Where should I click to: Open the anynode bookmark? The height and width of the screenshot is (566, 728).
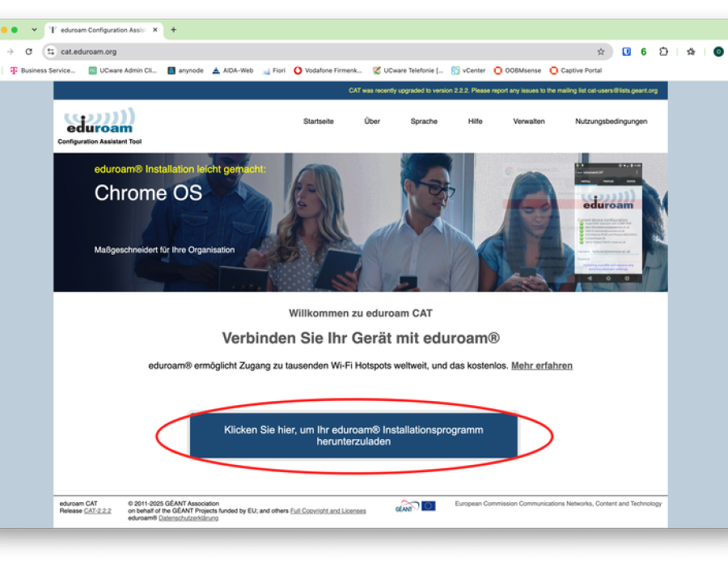point(186,70)
